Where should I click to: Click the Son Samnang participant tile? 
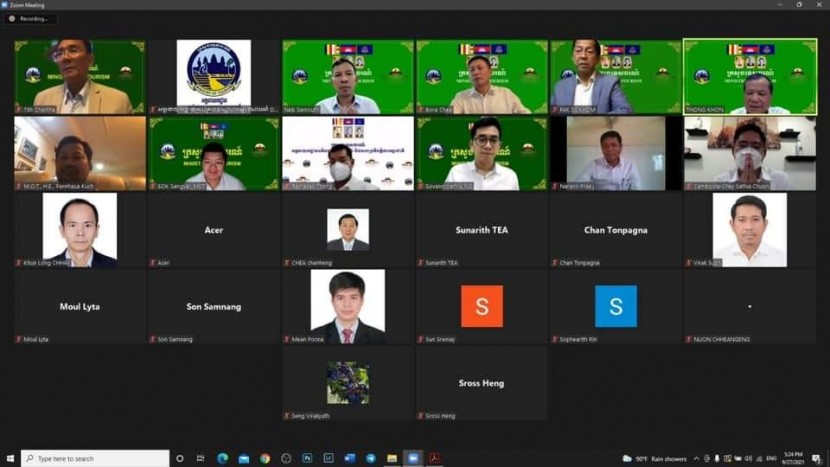point(213,307)
